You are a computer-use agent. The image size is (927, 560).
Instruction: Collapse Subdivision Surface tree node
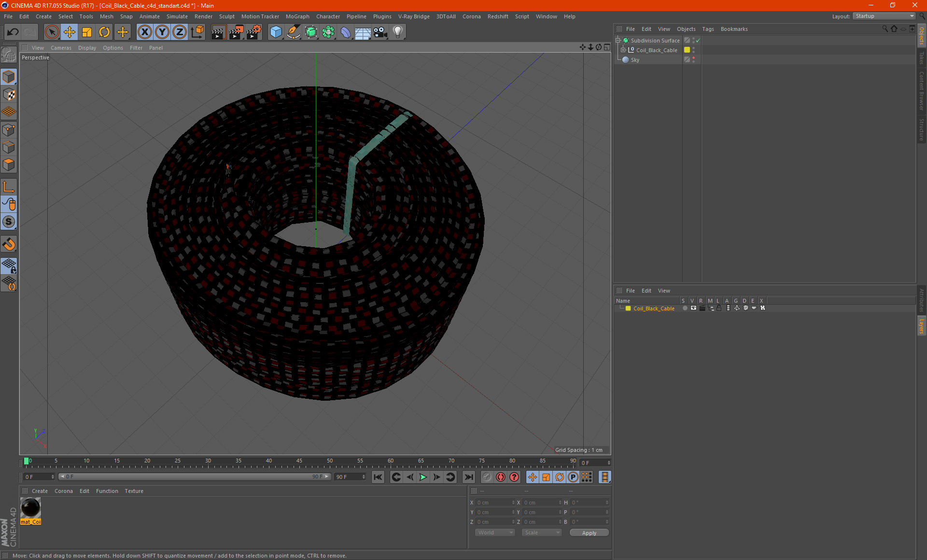tap(618, 41)
